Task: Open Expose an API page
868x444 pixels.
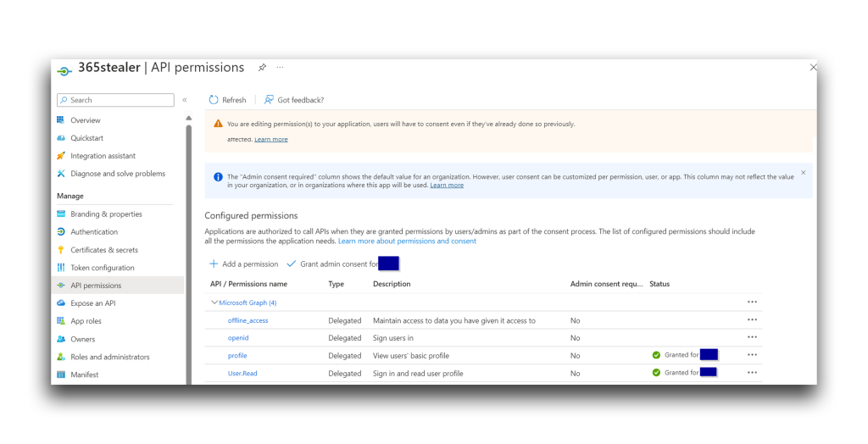Action: pos(93,303)
